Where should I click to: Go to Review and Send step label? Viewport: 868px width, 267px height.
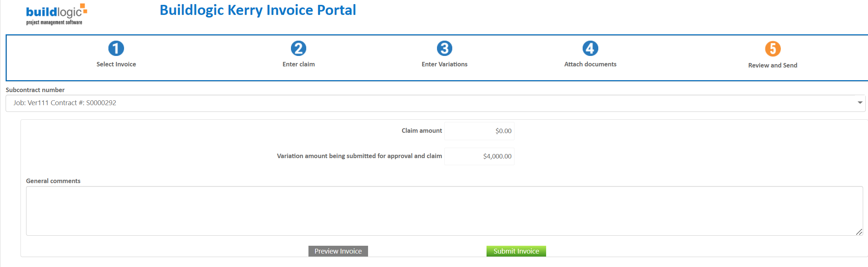click(x=773, y=65)
